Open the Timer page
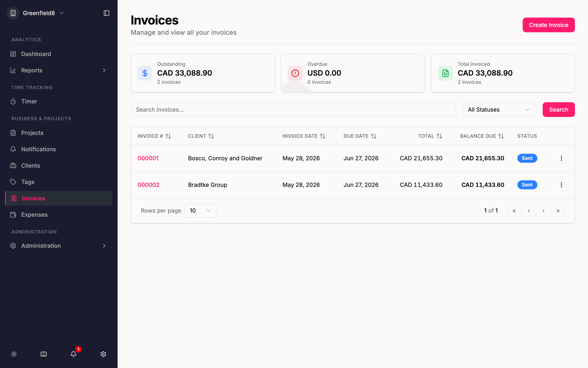The width and height of the screenshot is (588, 368). [x=59, y=101]
